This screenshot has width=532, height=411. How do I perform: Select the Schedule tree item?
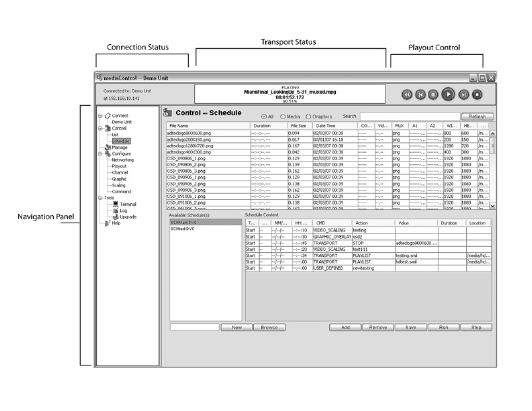tap(121, 141)
